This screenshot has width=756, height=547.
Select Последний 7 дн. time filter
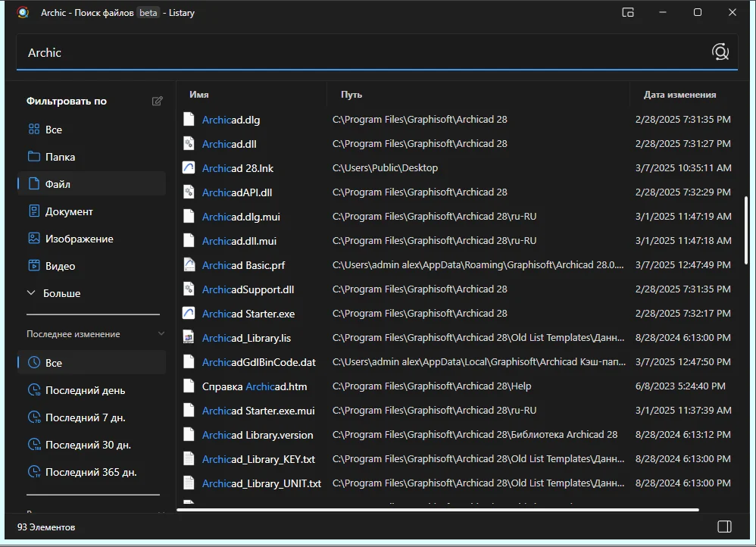85,417
